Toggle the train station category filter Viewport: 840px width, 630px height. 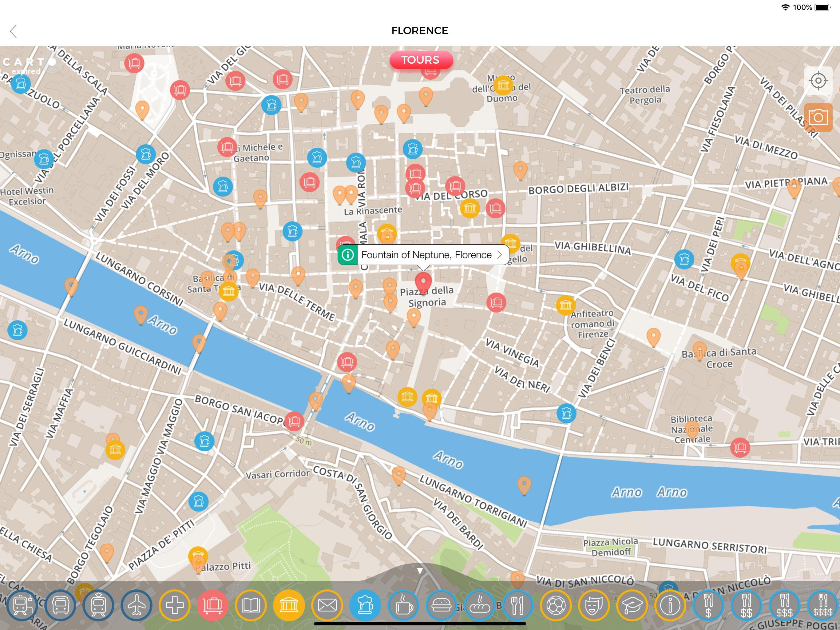[22, 605]
